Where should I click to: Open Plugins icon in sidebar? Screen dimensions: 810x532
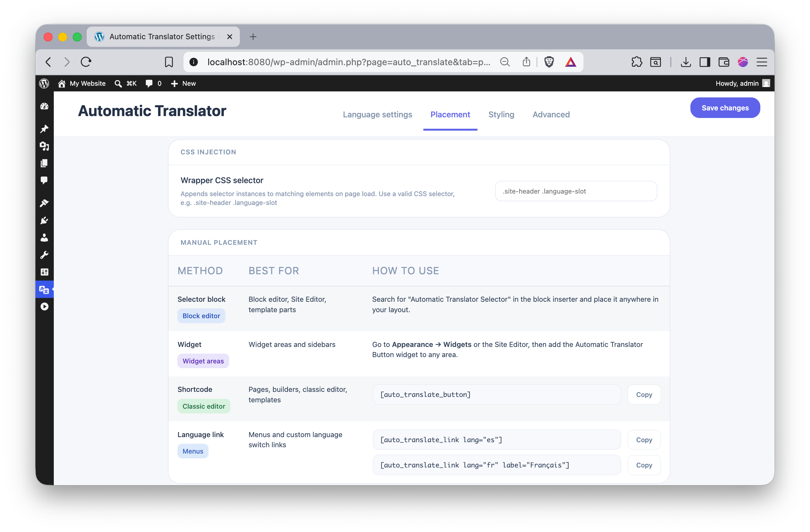click(x=44, y=220)
